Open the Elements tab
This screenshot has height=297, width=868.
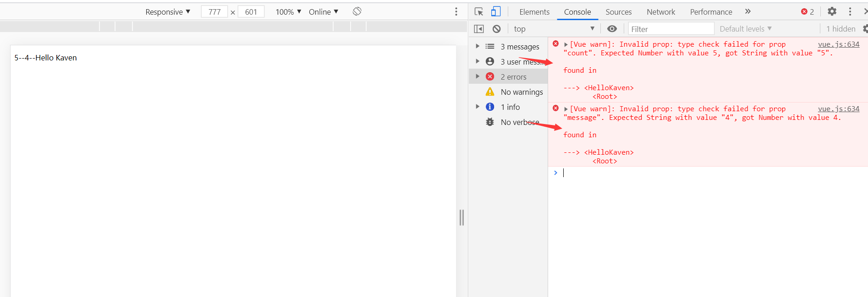[x=534, y=12]
